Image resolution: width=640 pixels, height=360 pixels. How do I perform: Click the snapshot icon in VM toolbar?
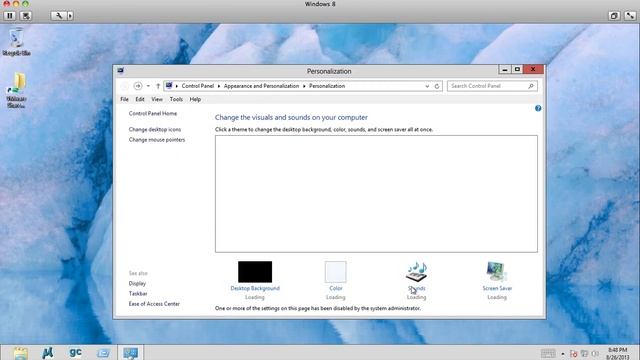pyautogui.click(x=26, y=16)
